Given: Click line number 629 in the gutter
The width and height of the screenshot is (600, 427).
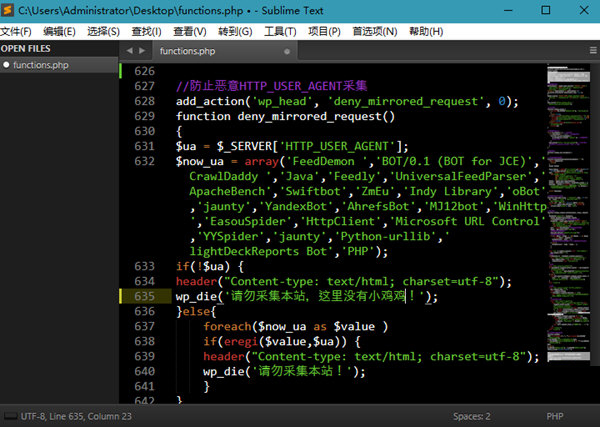Looking at the screenshot, I should point(145,116).
